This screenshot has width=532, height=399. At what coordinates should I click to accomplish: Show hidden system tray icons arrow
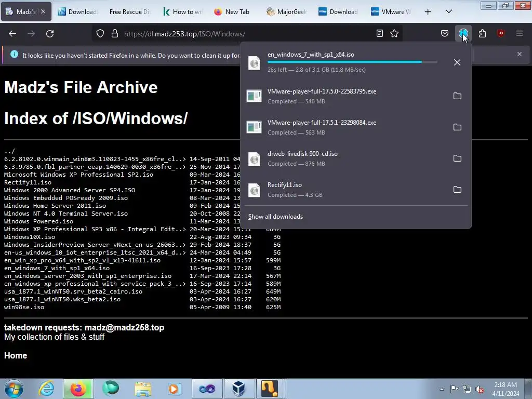tap(442, 389)
